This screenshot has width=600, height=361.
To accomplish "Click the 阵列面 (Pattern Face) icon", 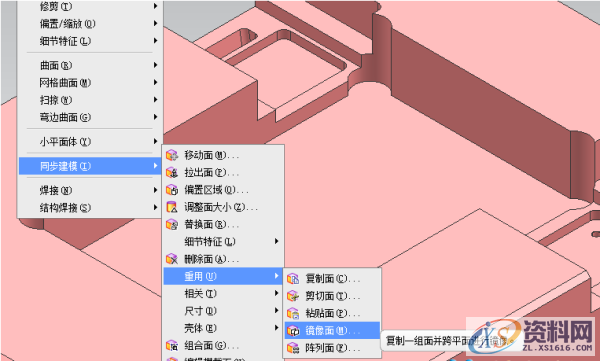I will (293, 348).
